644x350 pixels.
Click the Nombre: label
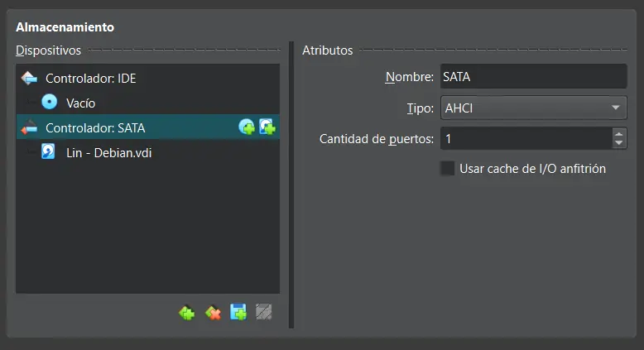tap(409, 77)
